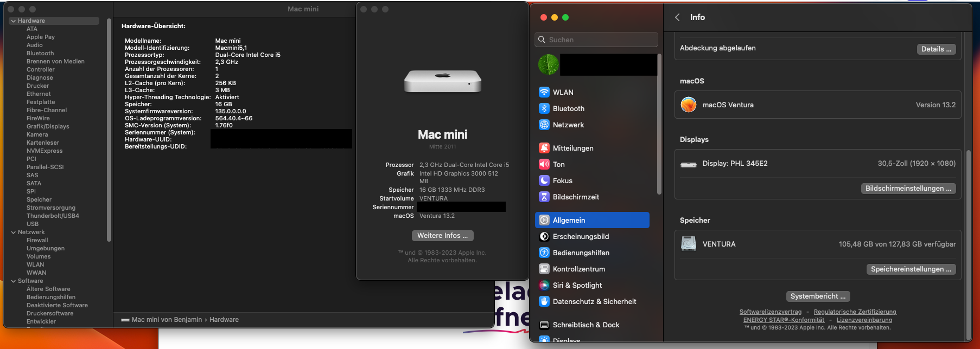Collapse the Software tree section
980x349 pixels.
pos(13,281)
